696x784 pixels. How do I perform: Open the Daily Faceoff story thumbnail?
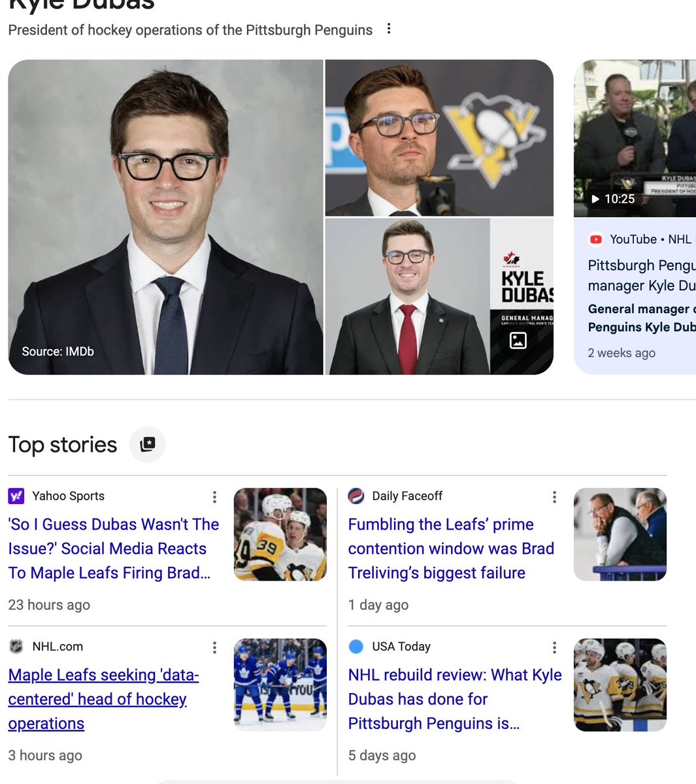click(620, 534)
